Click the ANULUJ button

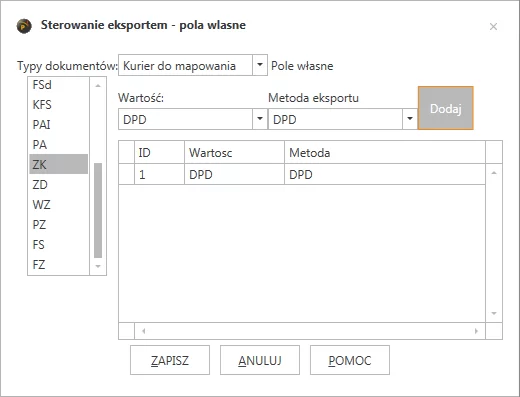260,360
